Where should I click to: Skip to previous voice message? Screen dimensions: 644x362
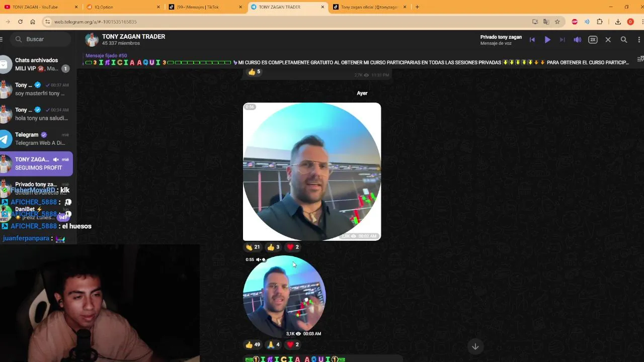(532, 40)
